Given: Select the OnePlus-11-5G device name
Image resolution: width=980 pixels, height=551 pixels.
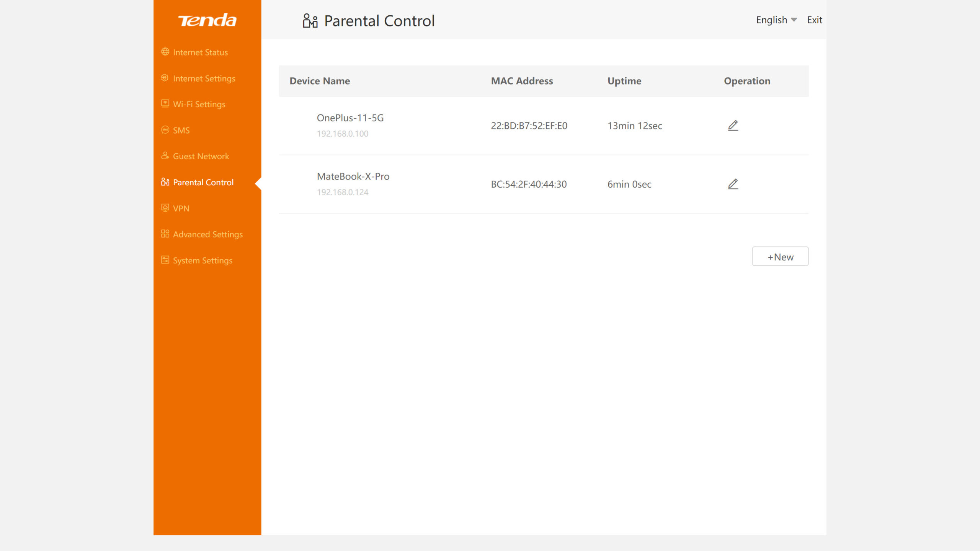Looking at the screenshot, I should [350, 118].
